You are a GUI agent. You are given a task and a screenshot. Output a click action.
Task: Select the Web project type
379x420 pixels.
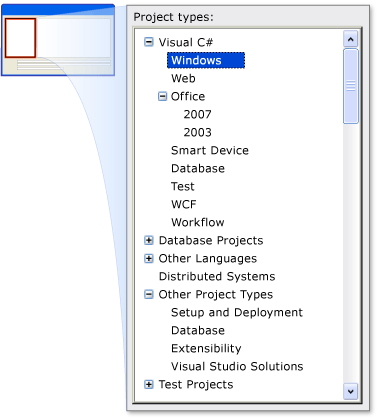(x=183, y=78)
